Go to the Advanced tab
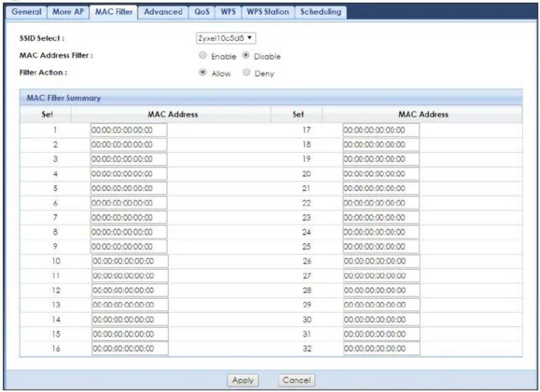540x392 pixels. pos(163,12)
